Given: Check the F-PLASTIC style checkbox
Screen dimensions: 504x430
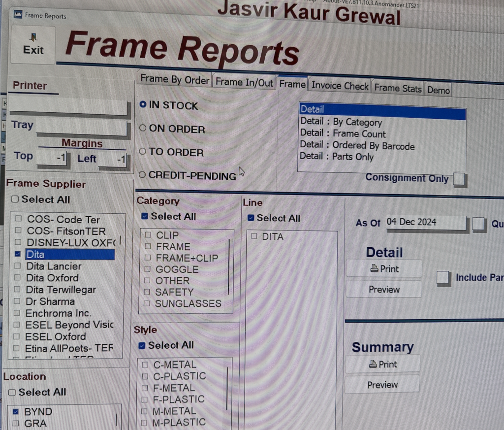Looking at the screenshot, I should click(x=144, y=399).
